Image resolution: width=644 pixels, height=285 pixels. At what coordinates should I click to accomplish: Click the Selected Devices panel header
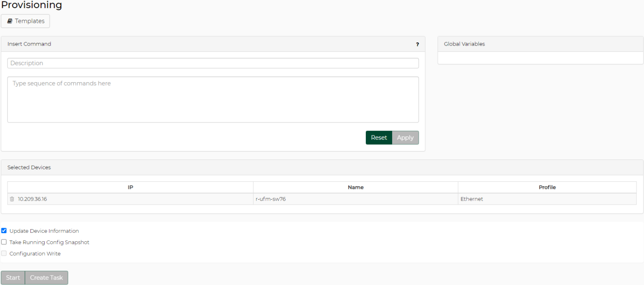click(29, 168)
